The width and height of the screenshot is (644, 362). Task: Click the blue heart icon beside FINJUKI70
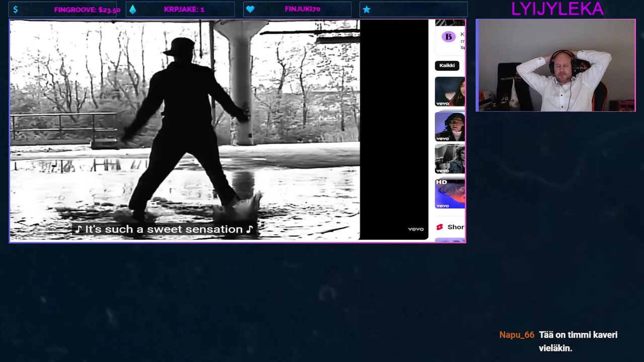[250, 10]
